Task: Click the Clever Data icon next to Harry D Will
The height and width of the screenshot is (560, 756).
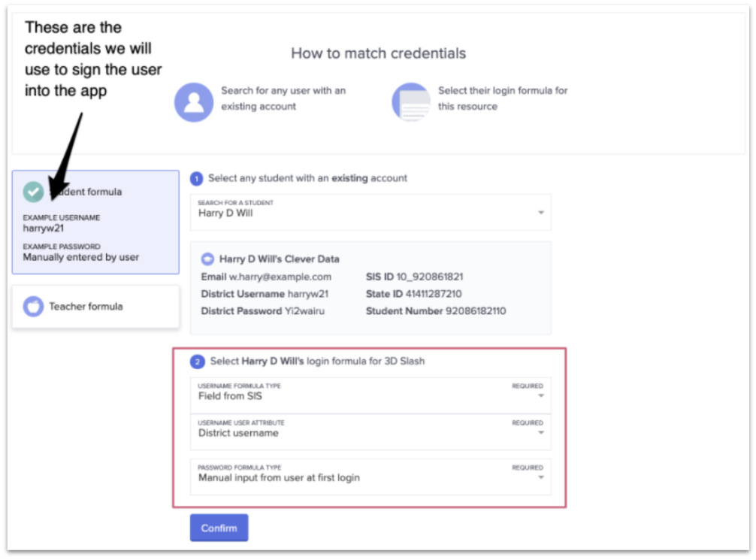Action: [207, 259]
